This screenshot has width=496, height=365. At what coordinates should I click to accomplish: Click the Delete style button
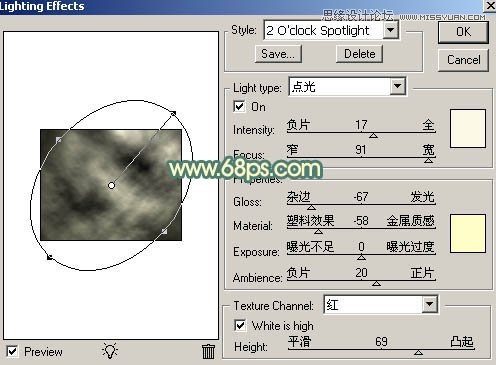tap(359, 54)
